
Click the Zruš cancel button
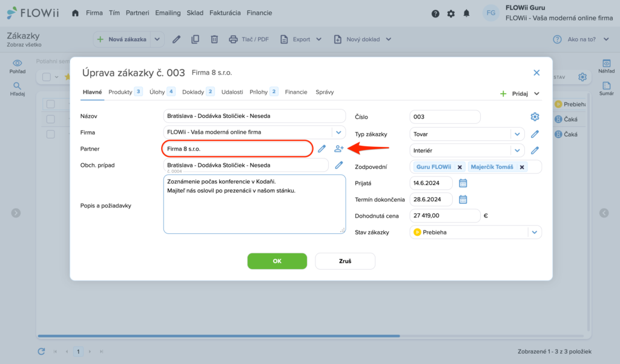(x=345, y=261)
